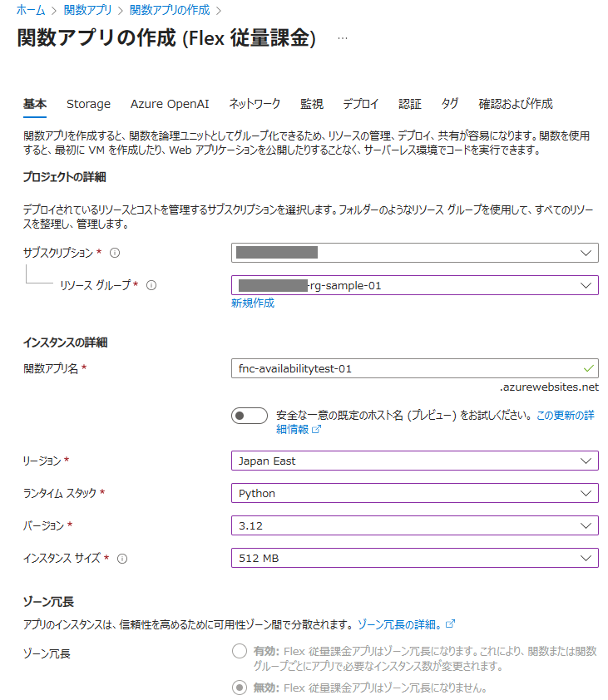The image size is (608, 700).
Task: Open the ellipsis menu beside the title
Action: (343, 38)
